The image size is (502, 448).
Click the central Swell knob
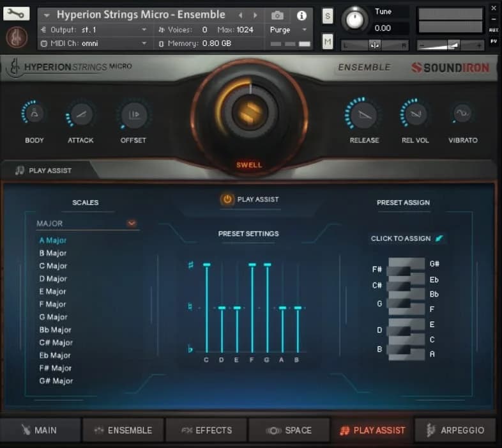tap(250, 112)
